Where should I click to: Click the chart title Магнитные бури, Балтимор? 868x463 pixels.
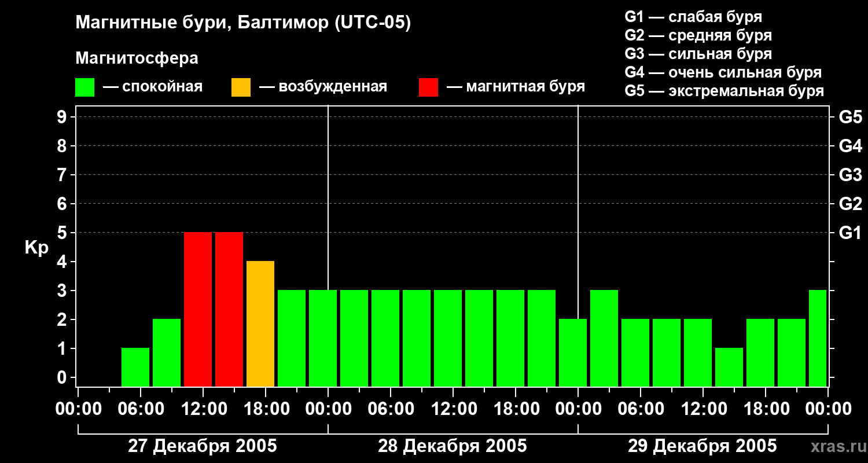(x=243, y=23)
